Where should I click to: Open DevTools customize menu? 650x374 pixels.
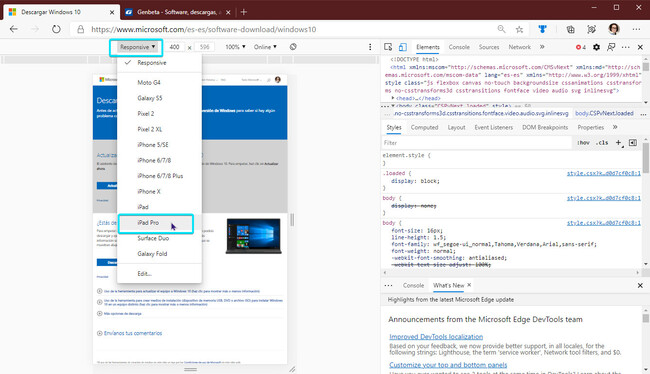point(626,47)
